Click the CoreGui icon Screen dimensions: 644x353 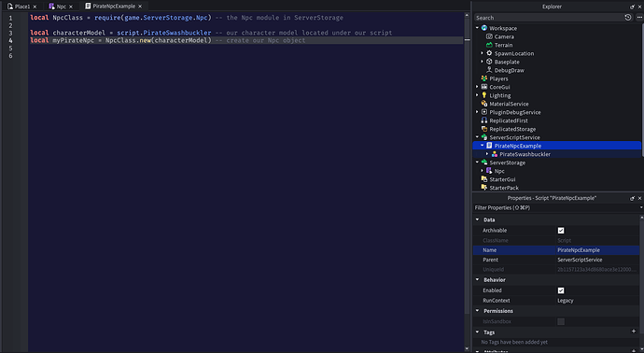pyautogui.click(x=484, y=87)
